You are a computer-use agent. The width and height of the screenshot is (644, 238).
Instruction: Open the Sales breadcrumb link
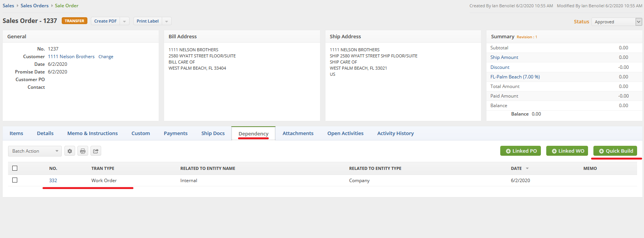(8, 6)
